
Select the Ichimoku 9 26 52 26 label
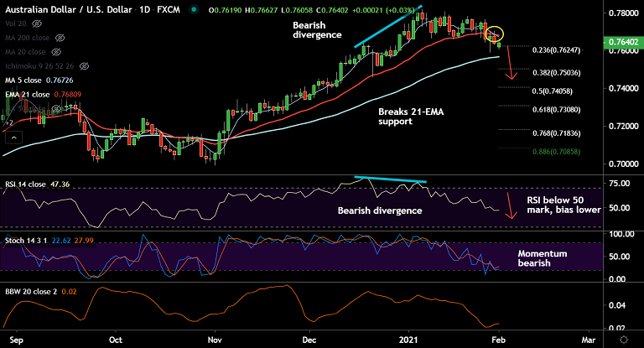tap(39, 66)
